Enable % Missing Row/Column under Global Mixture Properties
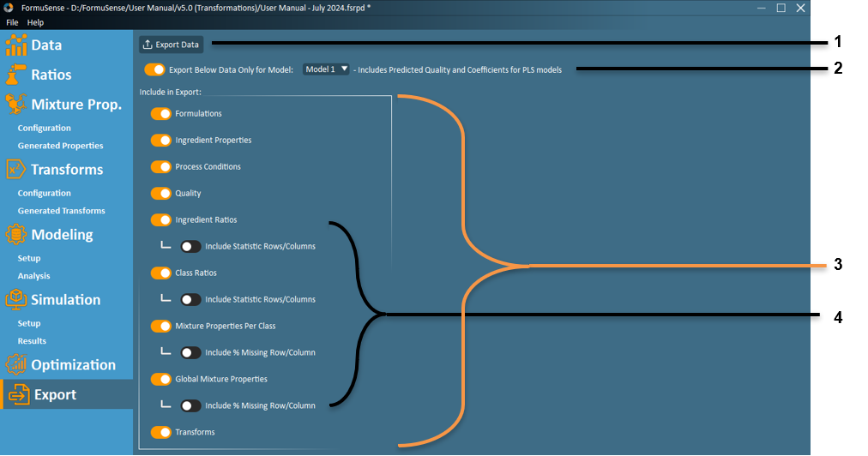 pos(191,405)
